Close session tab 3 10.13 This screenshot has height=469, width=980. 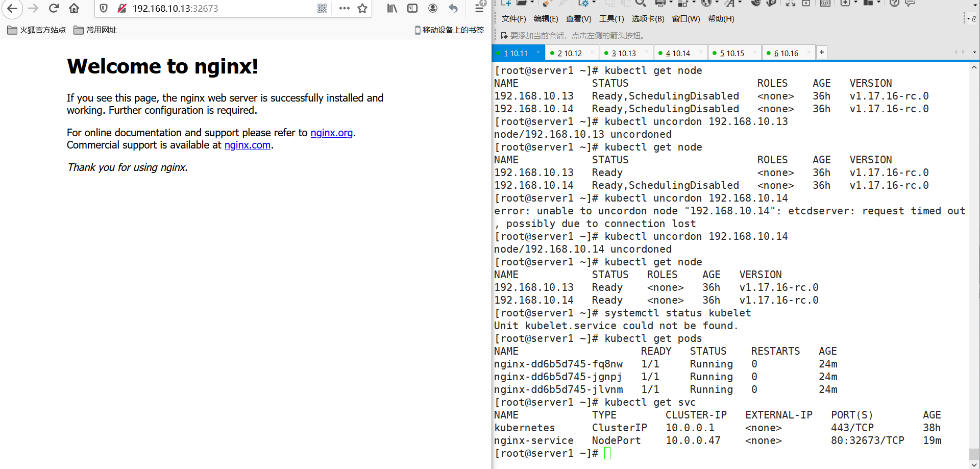coord(646,52)
